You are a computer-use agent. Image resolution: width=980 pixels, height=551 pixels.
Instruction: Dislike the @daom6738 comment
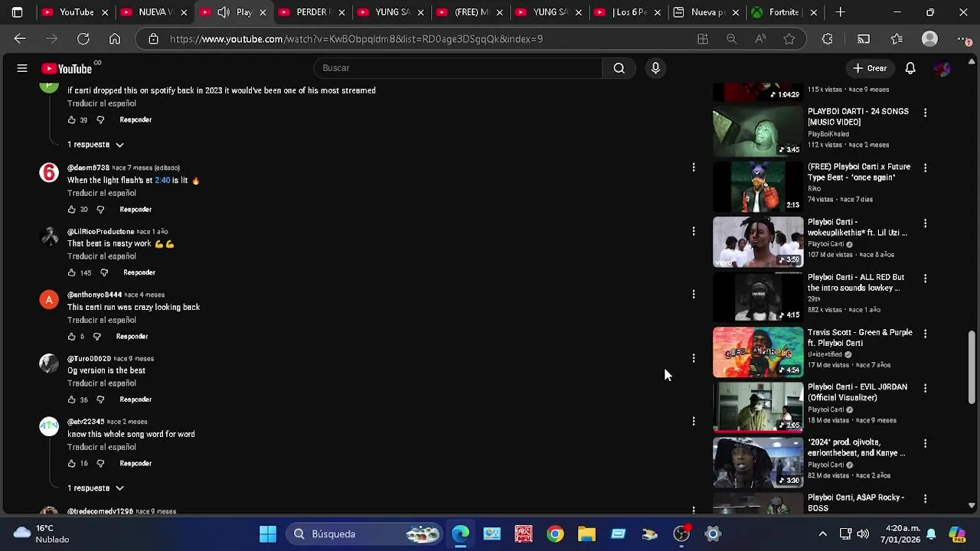pos(100,209)
